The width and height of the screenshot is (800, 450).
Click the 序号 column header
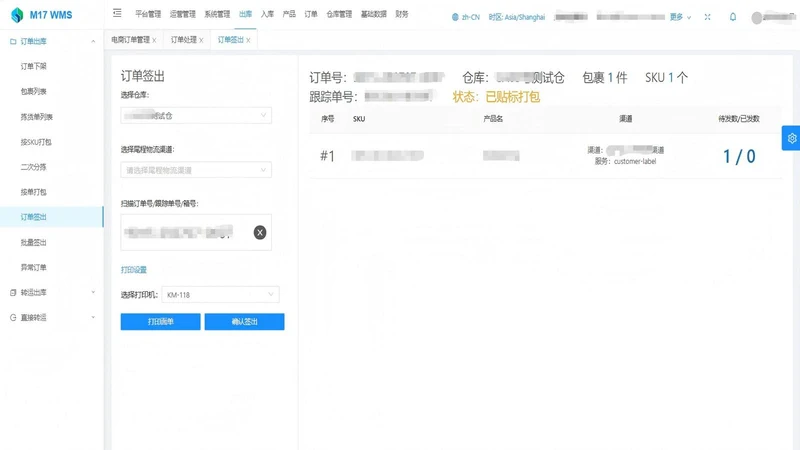pos(328,119)
